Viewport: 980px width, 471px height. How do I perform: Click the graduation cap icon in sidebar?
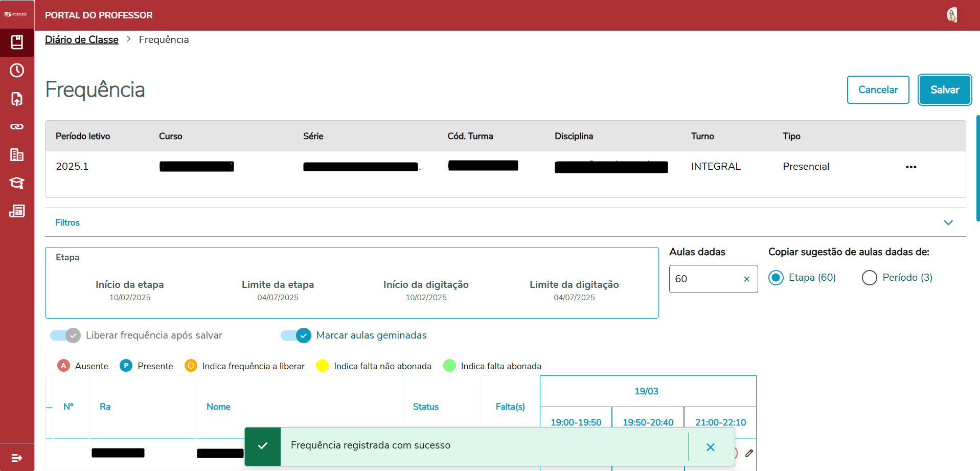click(x=17, y=183)
